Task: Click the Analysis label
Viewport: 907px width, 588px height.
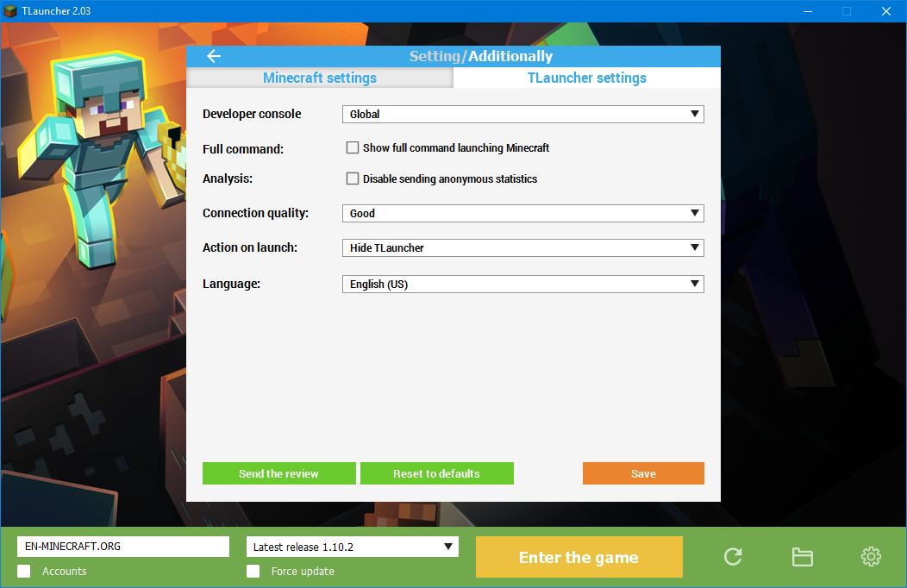Action: pos(228,178)
